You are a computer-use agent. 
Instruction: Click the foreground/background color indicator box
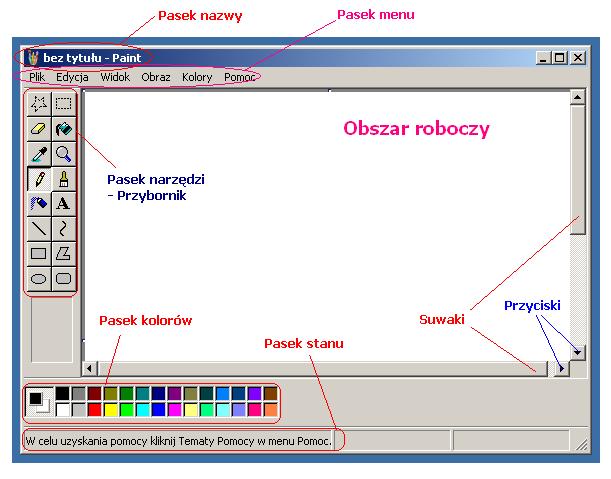point(39,402)
